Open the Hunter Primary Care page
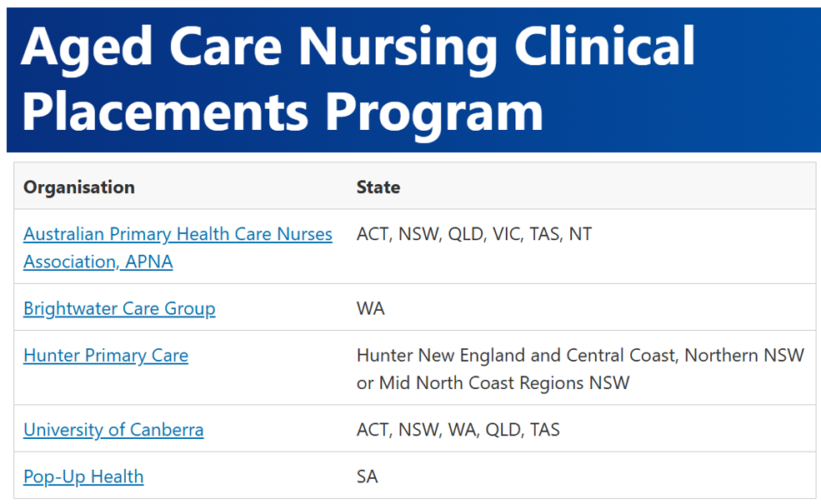 [x=106, y=355]
